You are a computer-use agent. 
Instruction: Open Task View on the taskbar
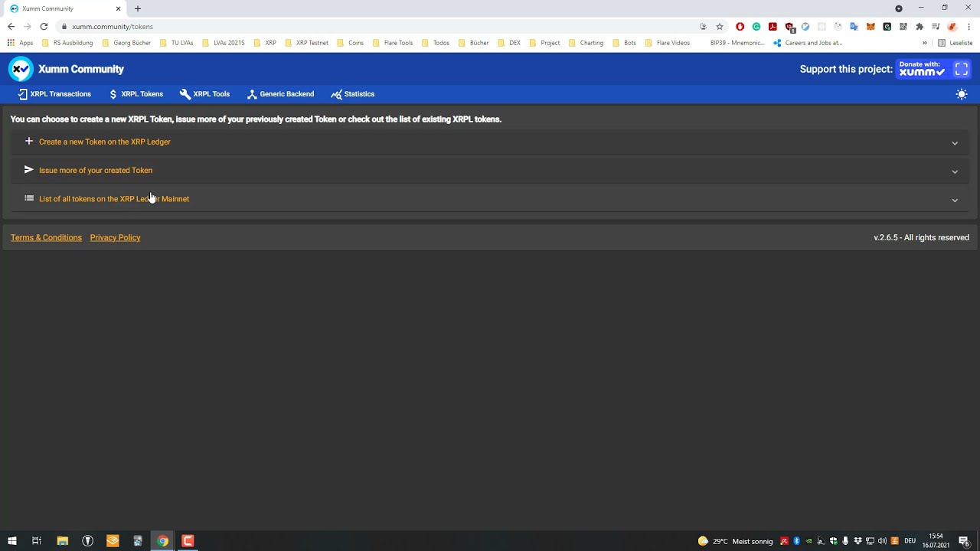(x=37, y=541)
